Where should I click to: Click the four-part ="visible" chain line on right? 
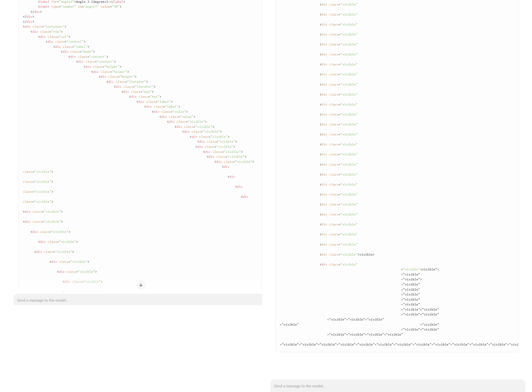(x=365, y=334)
